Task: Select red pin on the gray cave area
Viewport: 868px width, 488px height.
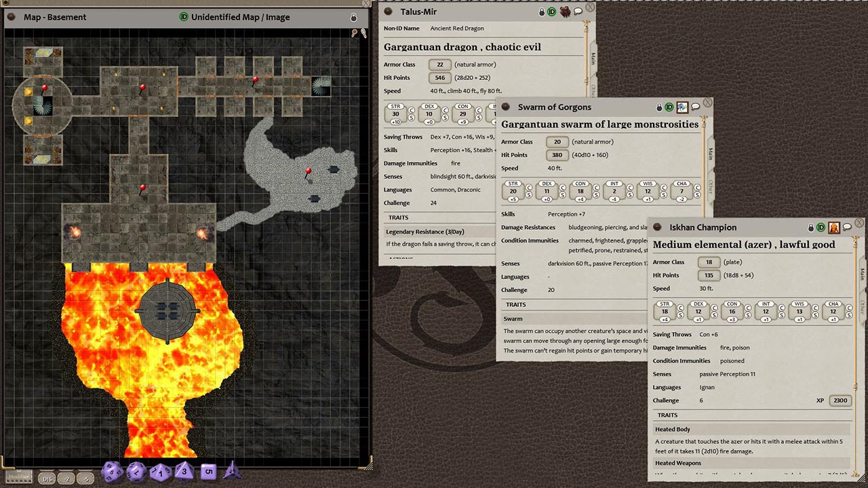Action: click(x=309, y=173)
